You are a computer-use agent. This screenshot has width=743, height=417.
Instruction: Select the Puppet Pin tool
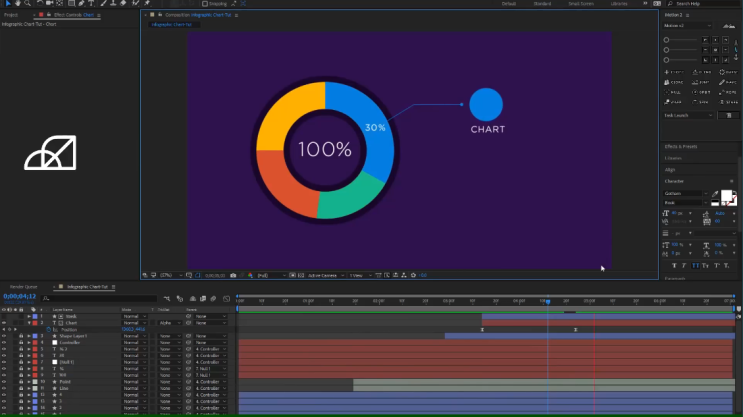coord(147,3)
